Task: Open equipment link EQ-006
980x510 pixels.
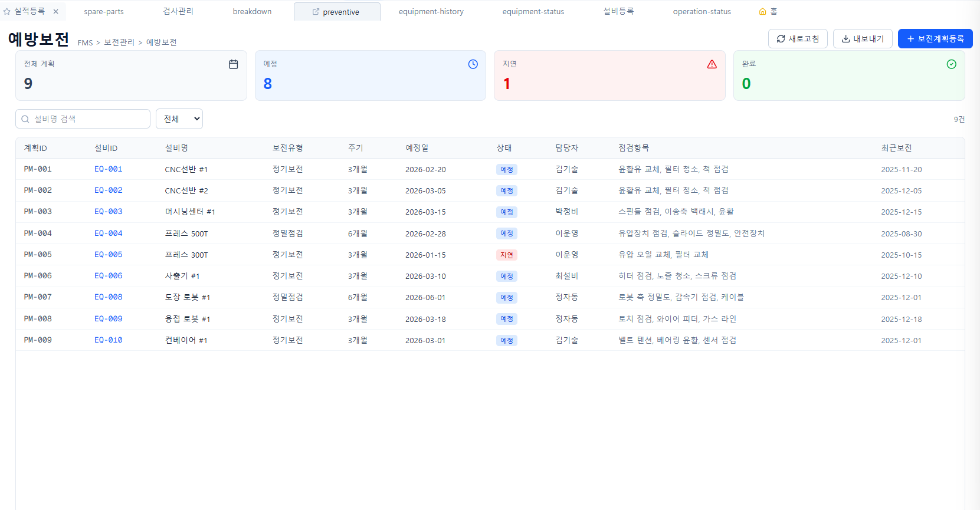Action: click(109, 276)
